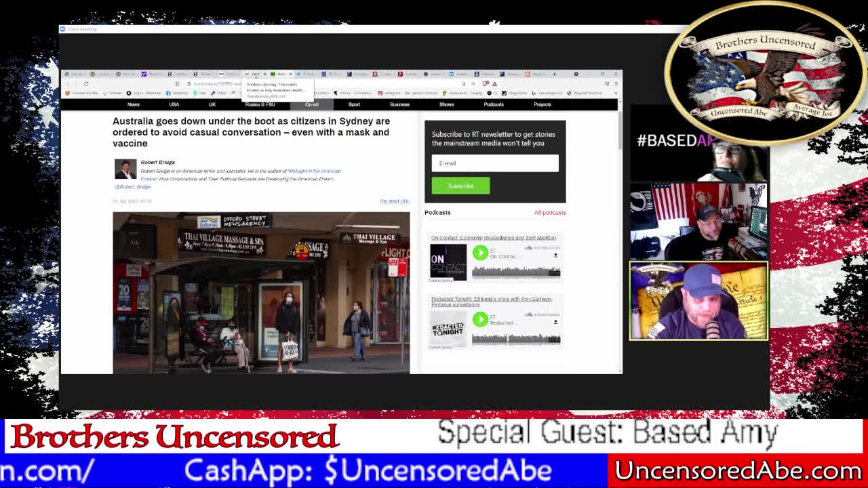Open the Facebook bookmark in the bookmarks bar
The height and width of the screenshot is (488, 868).
click(x=178, y=93)
